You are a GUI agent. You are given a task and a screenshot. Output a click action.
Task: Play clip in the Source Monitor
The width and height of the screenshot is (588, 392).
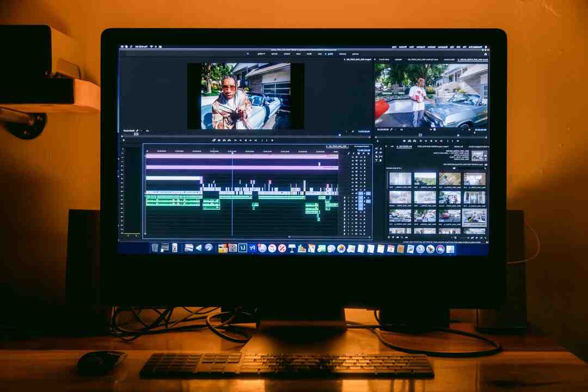pyautogui.click(x=431, y=141)
